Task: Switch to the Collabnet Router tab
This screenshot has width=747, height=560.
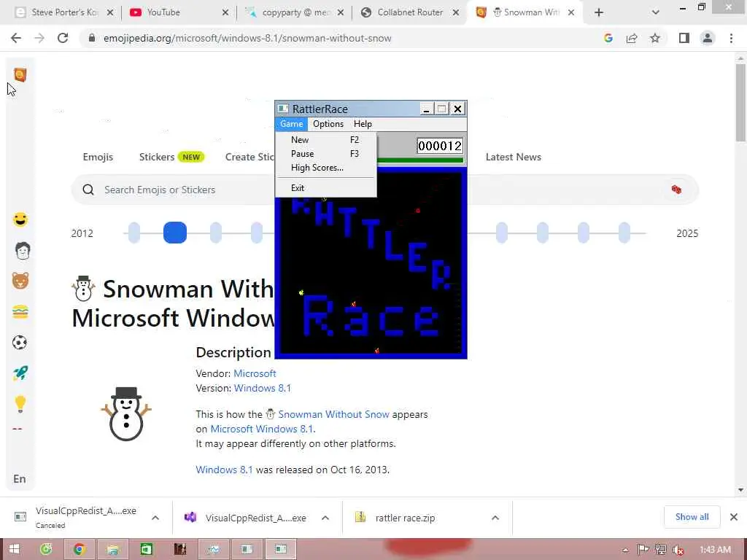Action: point(410,12)
